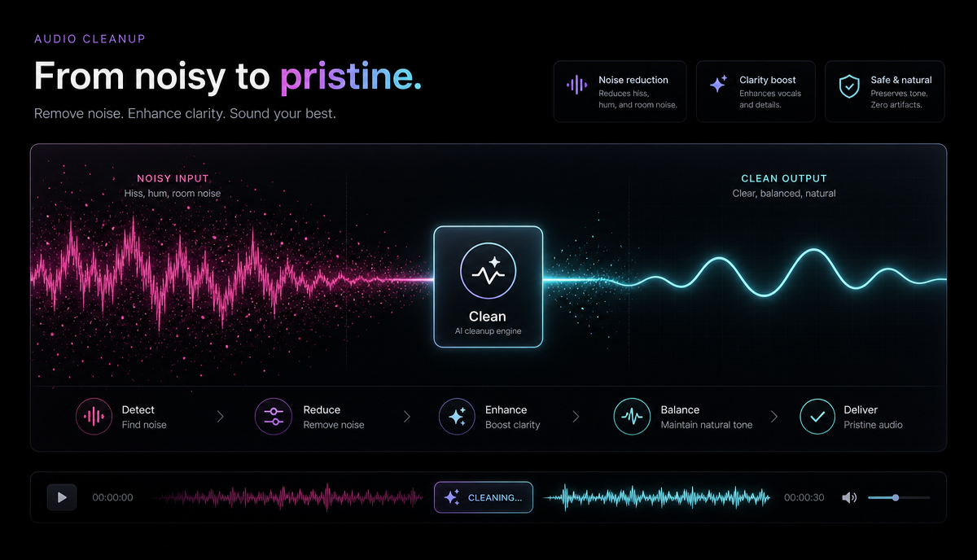Adjust the volume slider
Screen dimensions: 977x560
point(898,497)
